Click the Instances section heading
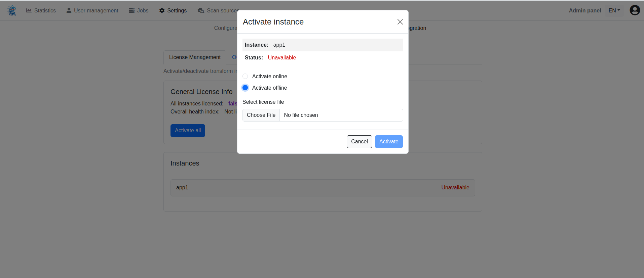644x278 pixels. point(185,163)
